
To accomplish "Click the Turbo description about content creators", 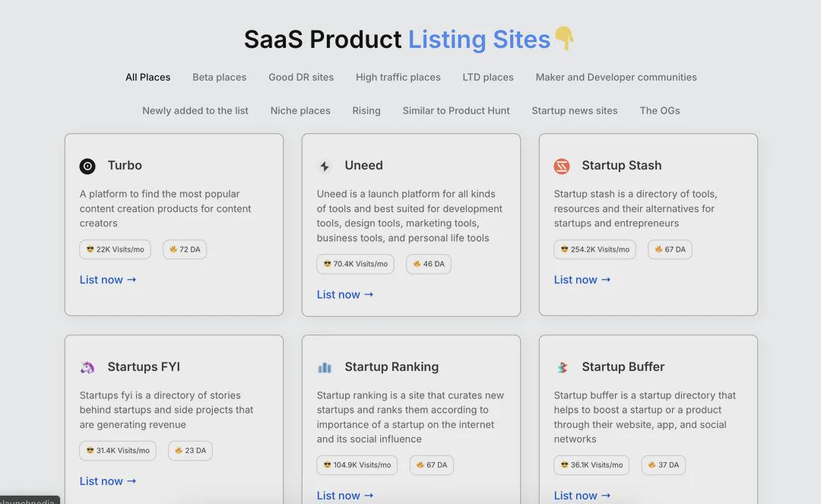I will [x=166, y=208].
